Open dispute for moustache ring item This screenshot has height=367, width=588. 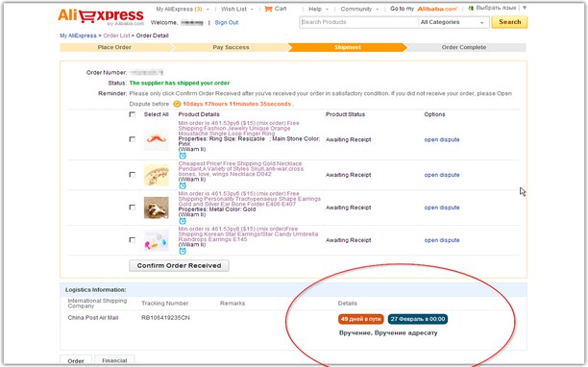(442, 139)
